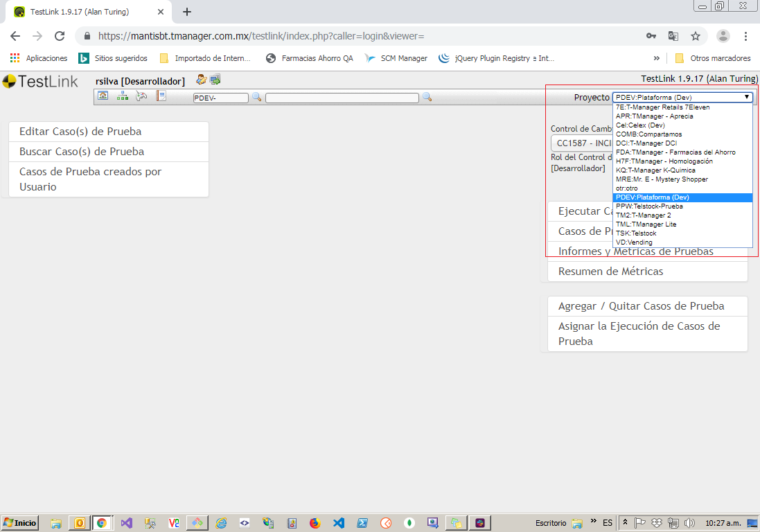Screen dimensions: 760x532
Task: Choose VD:Vending from the project list
Action: click(x=682, y=242)
